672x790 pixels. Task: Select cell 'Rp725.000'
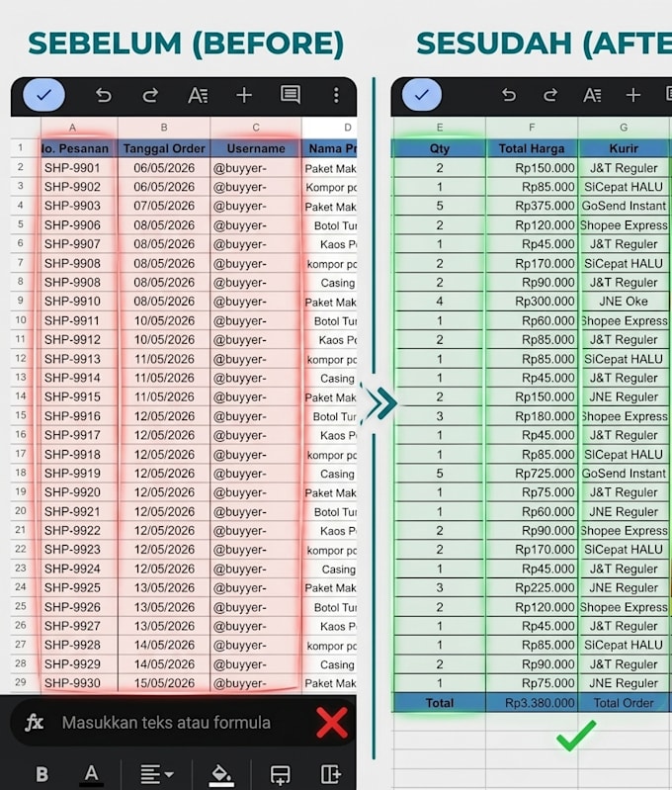[x=532, y=473]
